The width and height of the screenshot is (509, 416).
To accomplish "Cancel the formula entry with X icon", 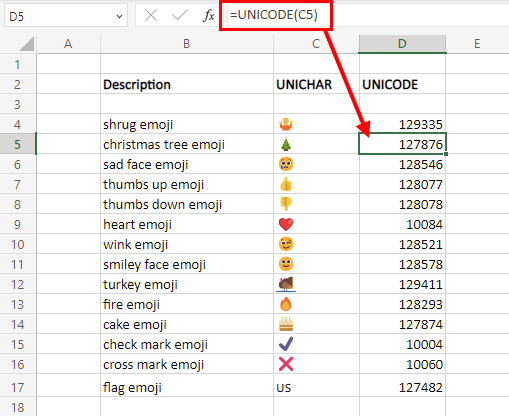I will coord(151,15).
